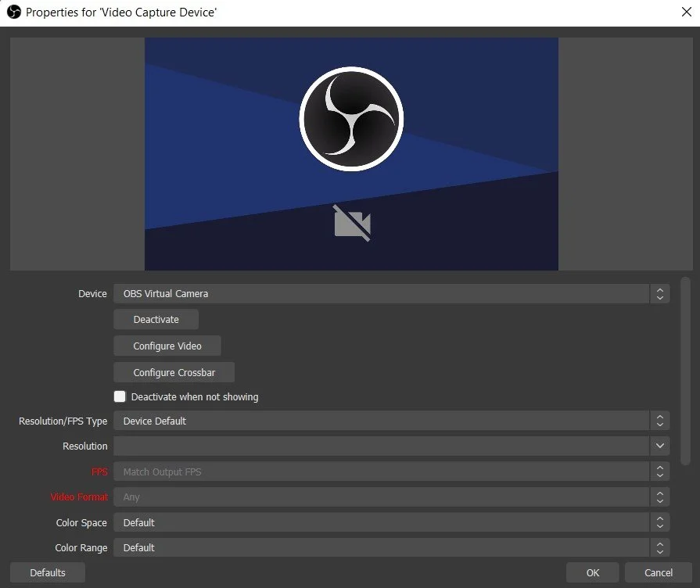Viewport: 700px width, 588px height.
Task: Click the empty Resolution input field
Action: [382, 446]
